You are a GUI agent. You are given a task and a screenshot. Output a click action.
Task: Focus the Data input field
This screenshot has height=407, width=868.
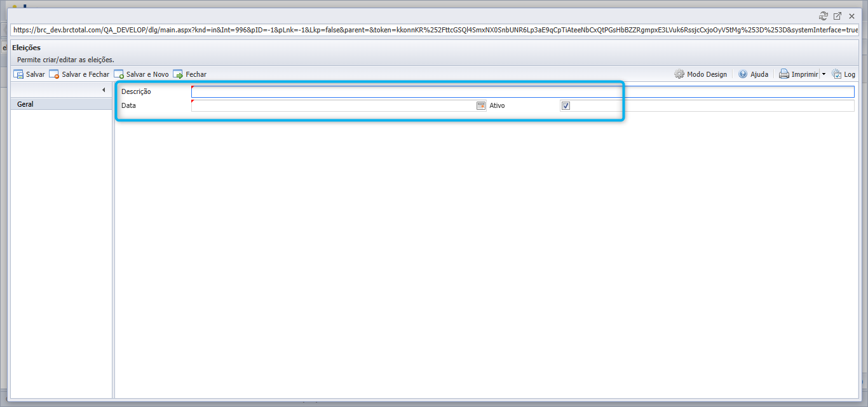pyautogui.click(x=334, y=105)
